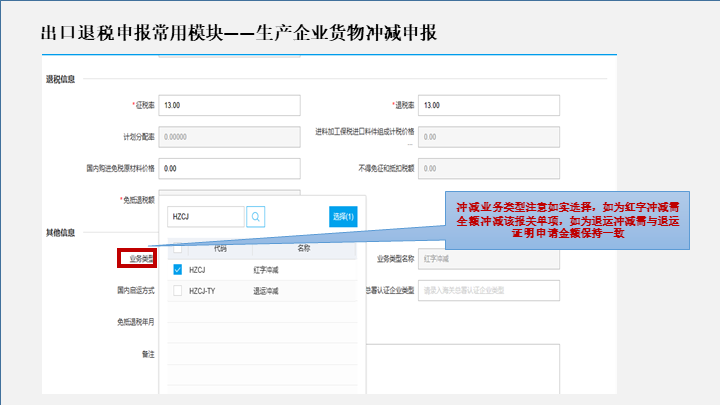Viewport: 720px width, 405px height.
Task: Click the 业务类型名称 field showing 红字冲减
Action: 489,259
